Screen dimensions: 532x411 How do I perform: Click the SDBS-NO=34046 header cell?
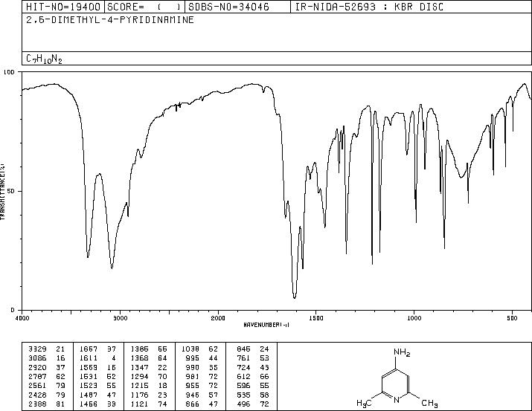click(x=228, y=7)
